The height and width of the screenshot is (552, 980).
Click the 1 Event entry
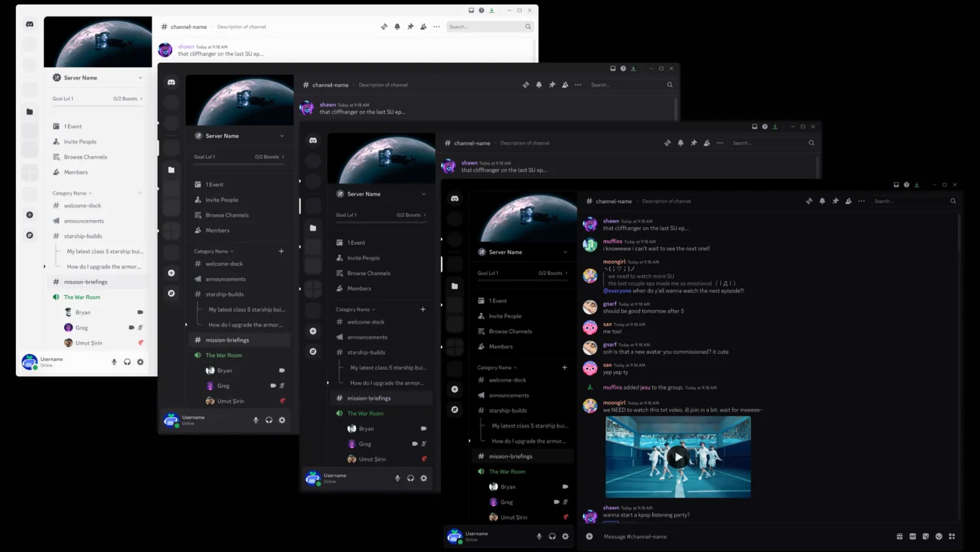point(497,301)
